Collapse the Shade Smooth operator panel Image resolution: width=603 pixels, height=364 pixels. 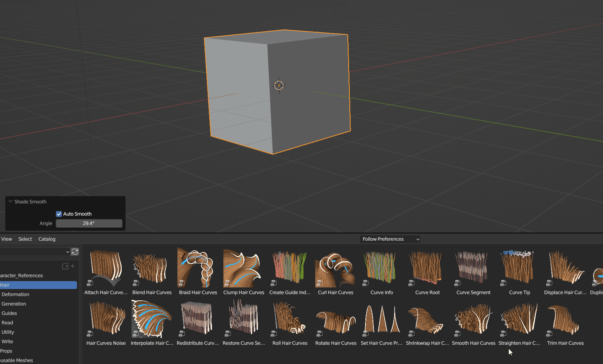(11, 201)
